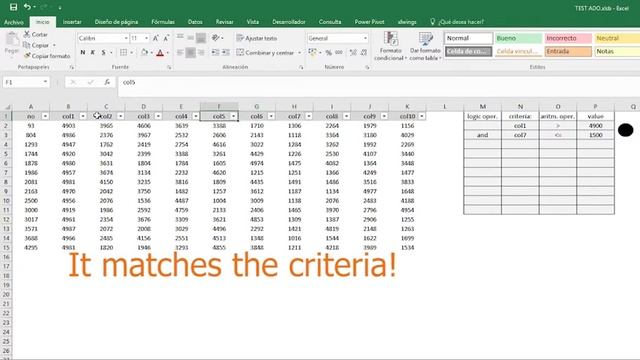The image size is (640, 360).
Task: Open filter dropdown for col7
Action: 309,116
